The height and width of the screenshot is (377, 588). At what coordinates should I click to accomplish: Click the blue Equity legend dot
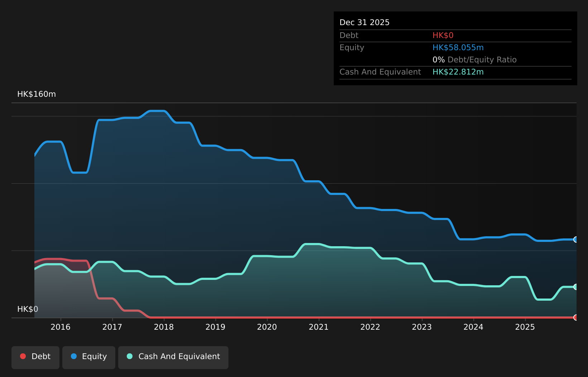pyautogui.click(x=74, y=356)
